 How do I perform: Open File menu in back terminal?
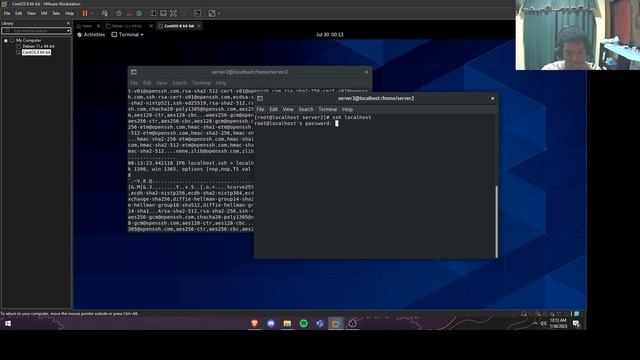pyautogui.click(x=134, y=83)
